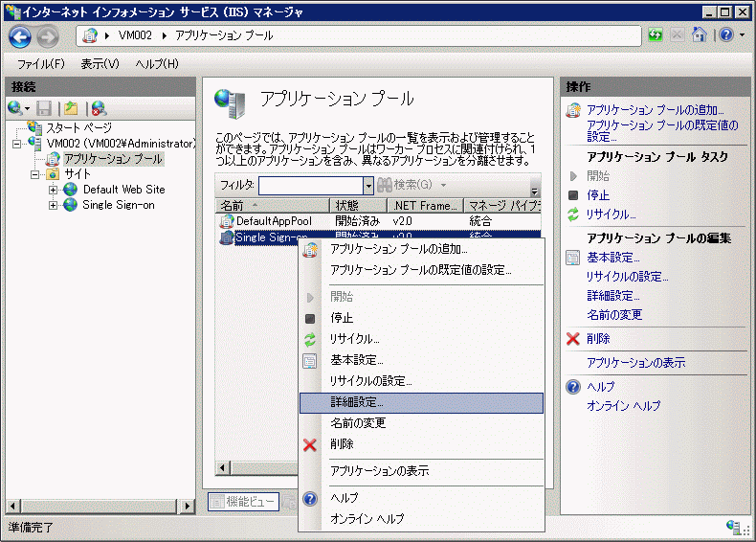Click the create new connection globe icon
The width and height of the screenshot is (756, 542).
point(15,108)
